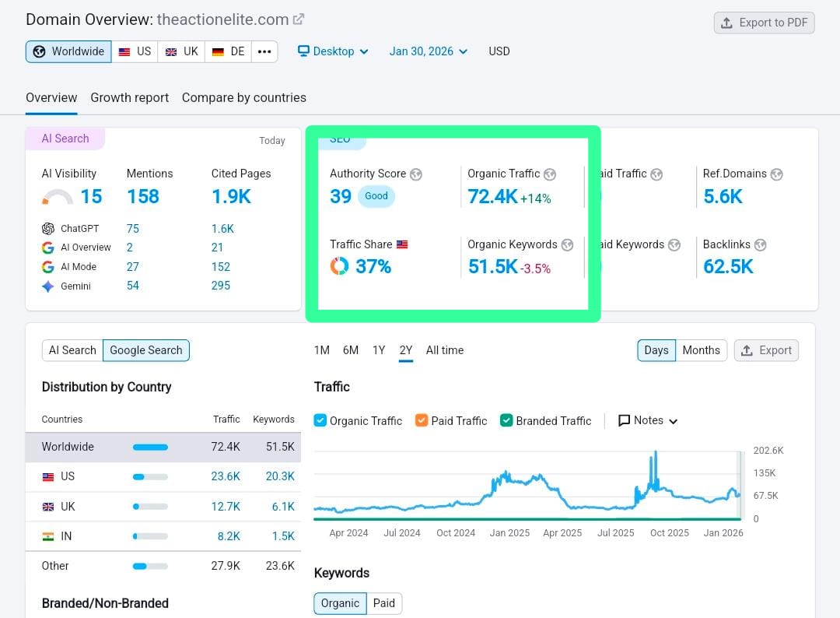This screenshot has width=840, height=618.
Task: Open Organic Keywords value 51.5K
Action: [493, 266]
